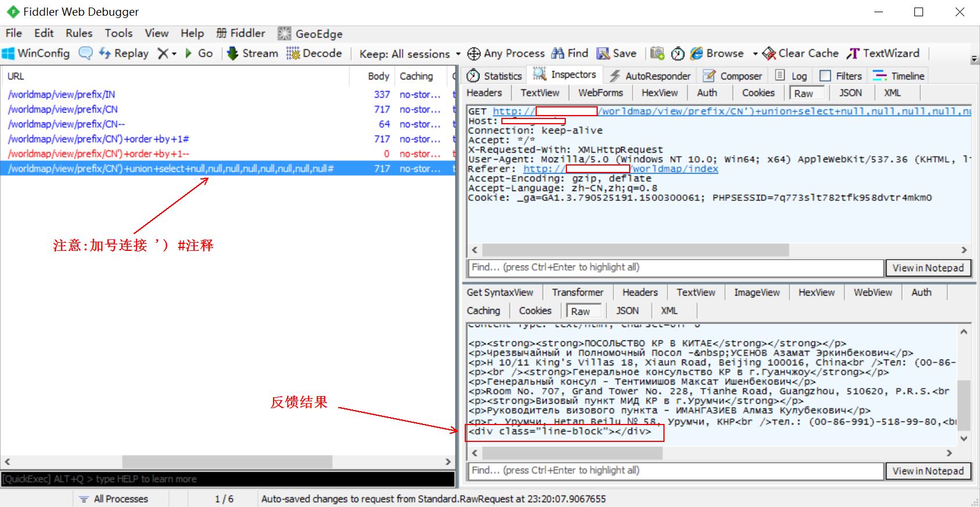Open Keep All sessions dropdown

[410, 54]
